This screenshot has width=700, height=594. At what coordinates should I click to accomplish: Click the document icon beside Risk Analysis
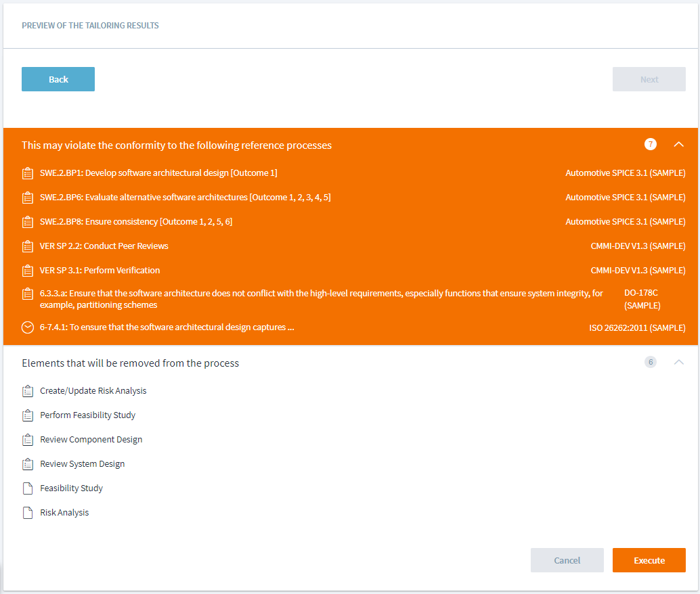pos(28,513)
